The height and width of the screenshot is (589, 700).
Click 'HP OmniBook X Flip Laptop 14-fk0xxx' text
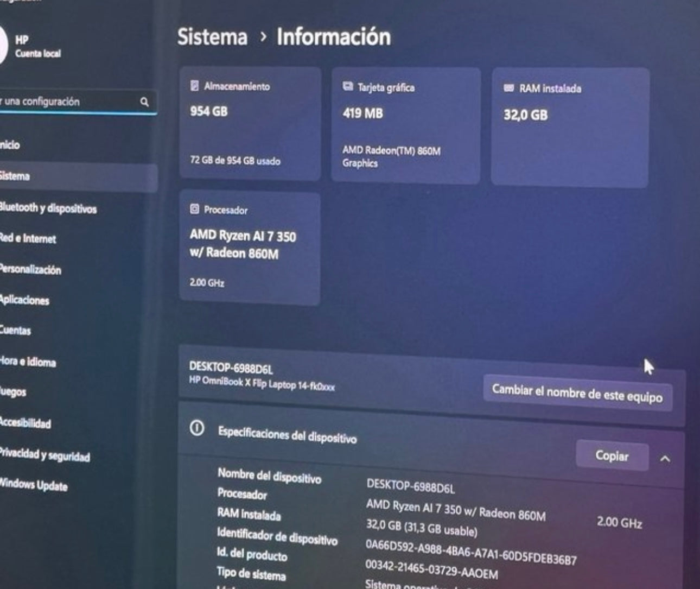(x=262, y=383)
